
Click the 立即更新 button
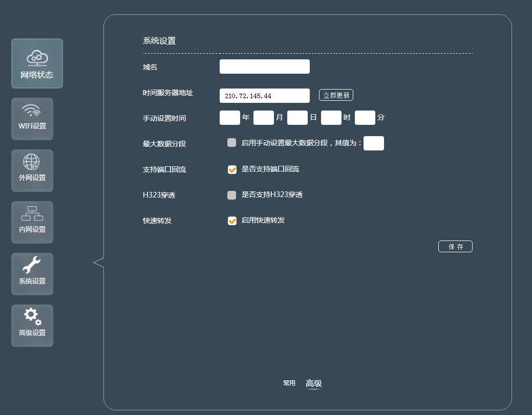336,95
